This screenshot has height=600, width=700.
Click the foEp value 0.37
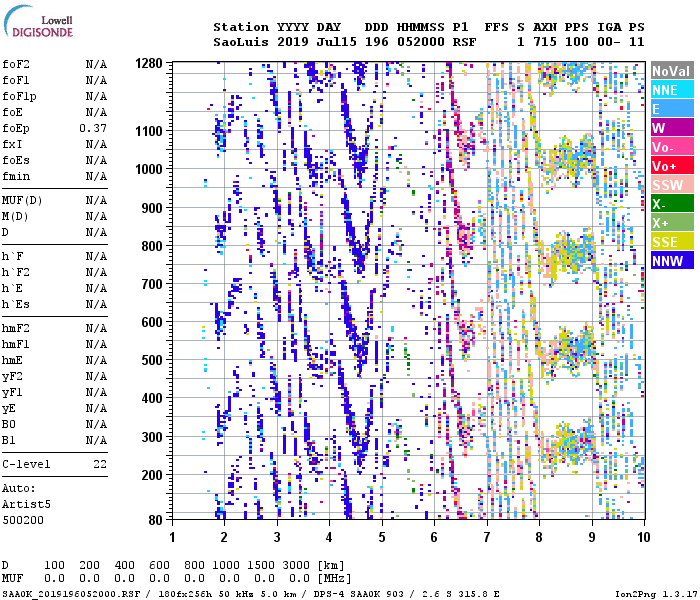[x=93, y=128]
